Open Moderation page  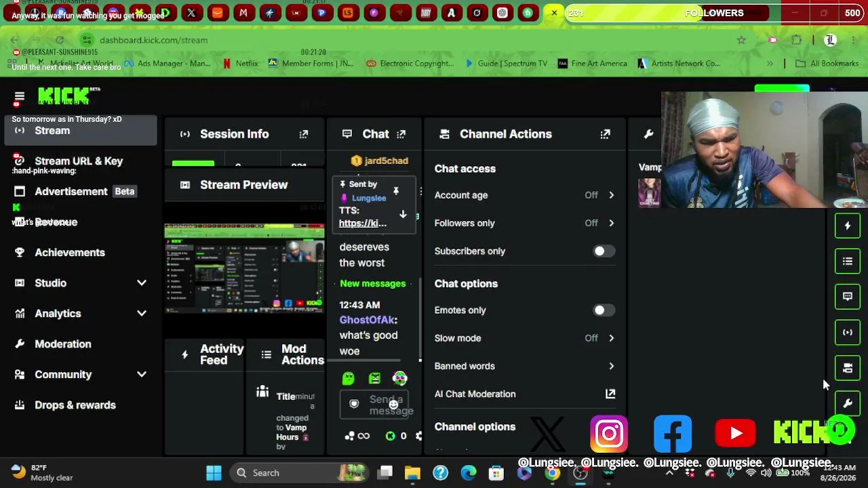click(81, 344)
